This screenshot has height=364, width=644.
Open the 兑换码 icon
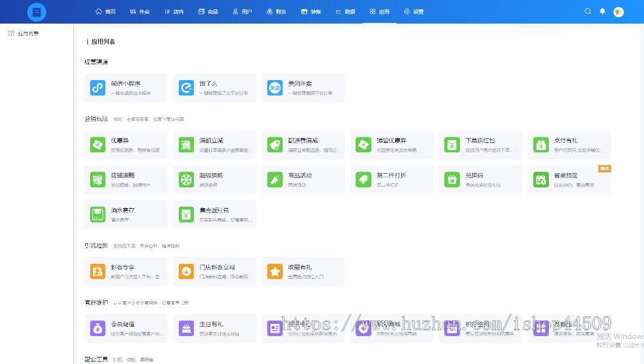click(452, 179)
